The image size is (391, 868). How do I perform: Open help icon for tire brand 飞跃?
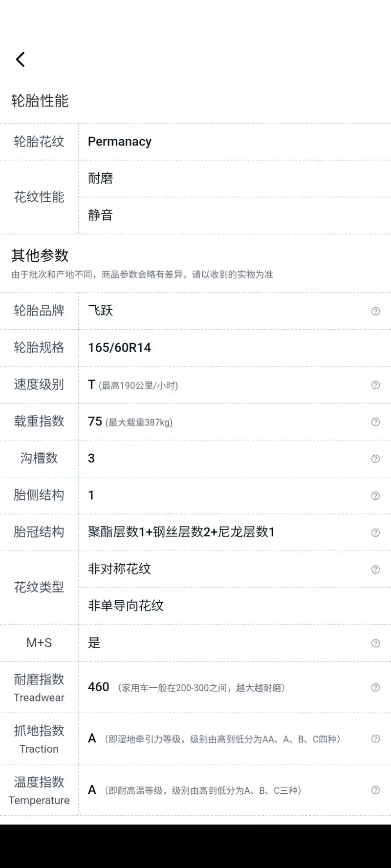coord(375,311)
